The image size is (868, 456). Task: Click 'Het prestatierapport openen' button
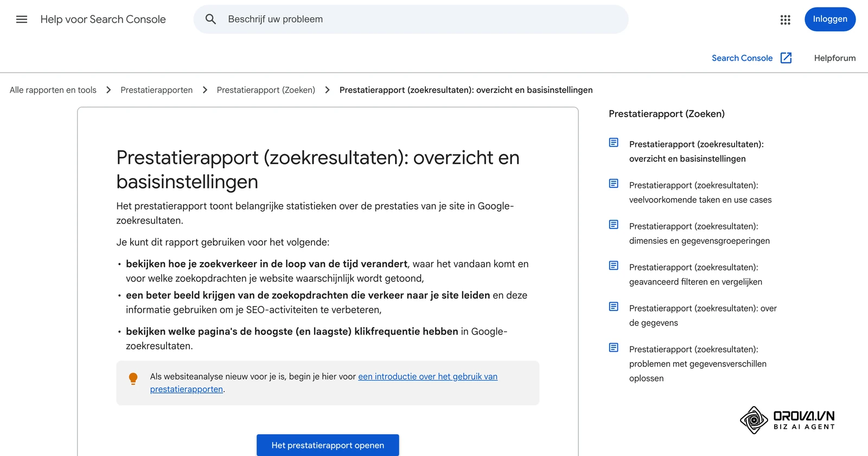tap(328, 445)
